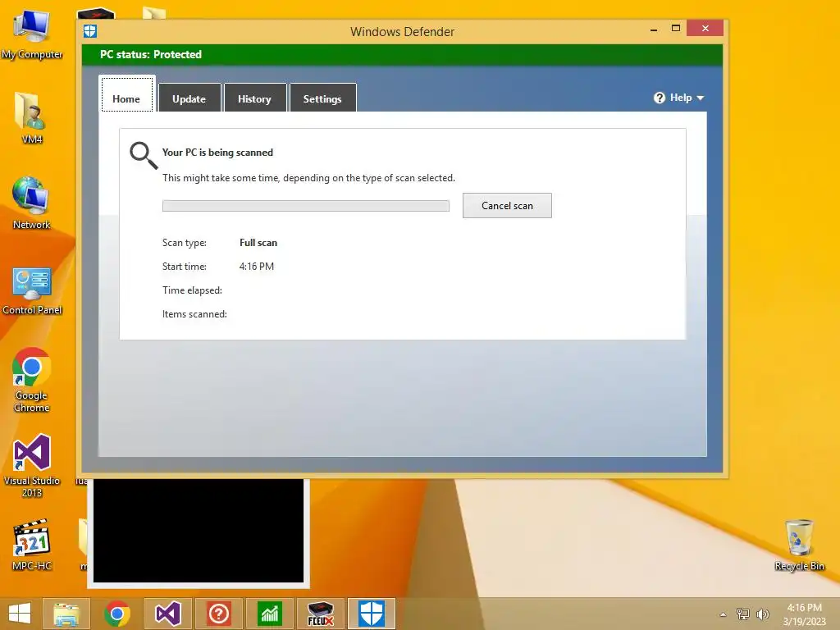The width and height of the screenshot is (840, 630).
Task: Switch to the Update tab
Action: (x=189, y=98)
